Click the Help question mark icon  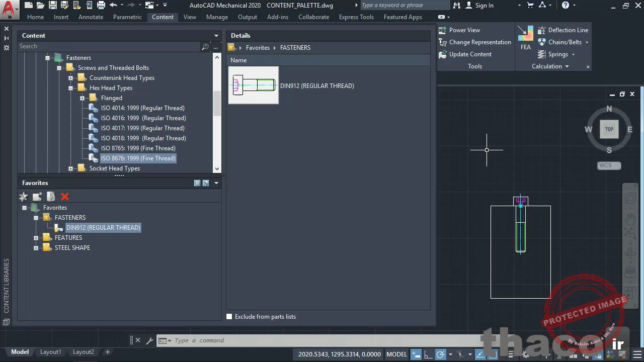[566, 6]
